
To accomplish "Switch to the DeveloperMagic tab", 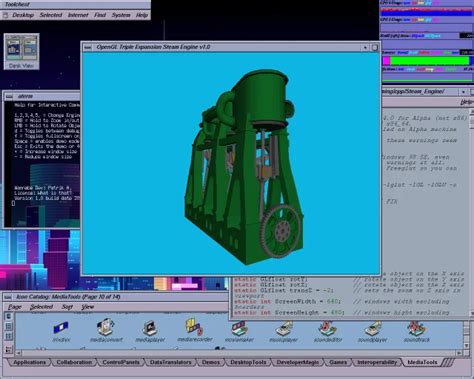I will (298, 362).
